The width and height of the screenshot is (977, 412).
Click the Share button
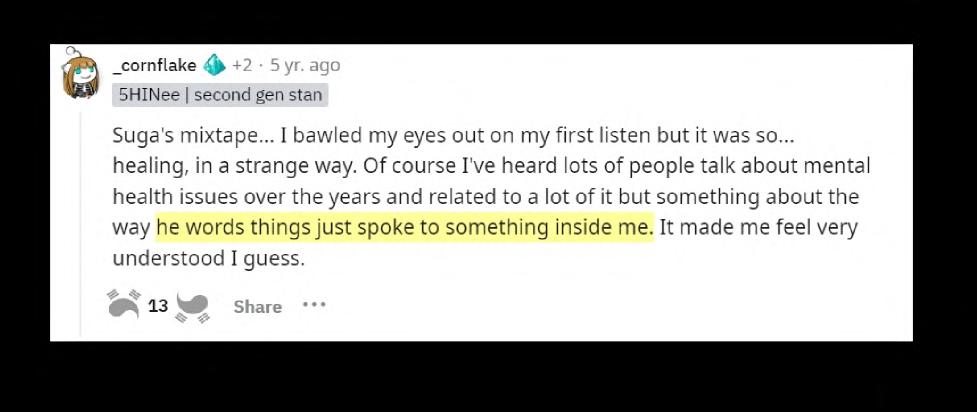coord(257,307)
